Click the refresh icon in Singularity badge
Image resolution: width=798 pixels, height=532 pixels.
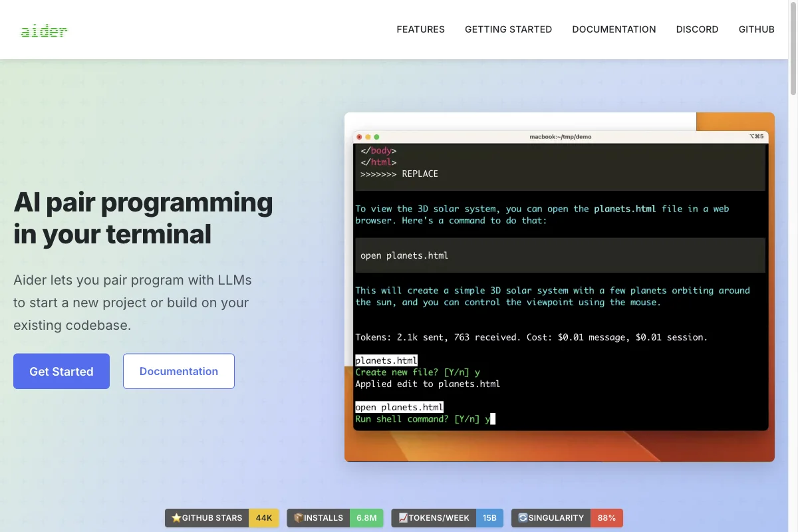(x=523, y=518)
